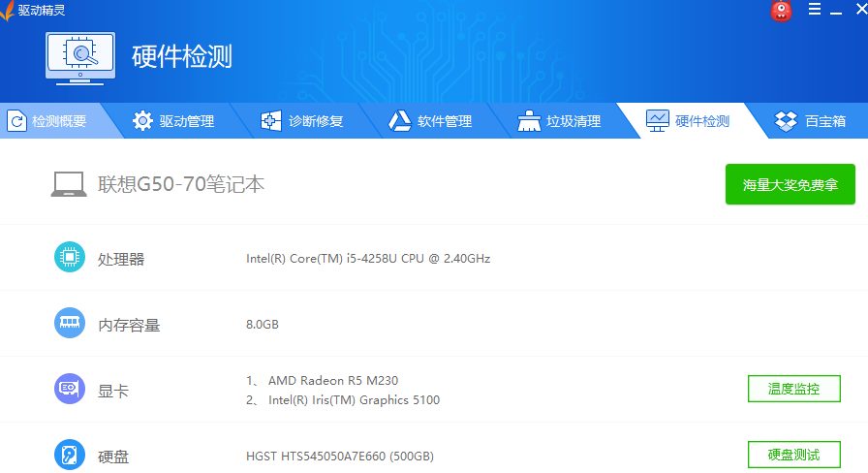Click the 联想G50-70笔记本 model name
The height and width of the screenshot is (473, 868).
[181, 184]
